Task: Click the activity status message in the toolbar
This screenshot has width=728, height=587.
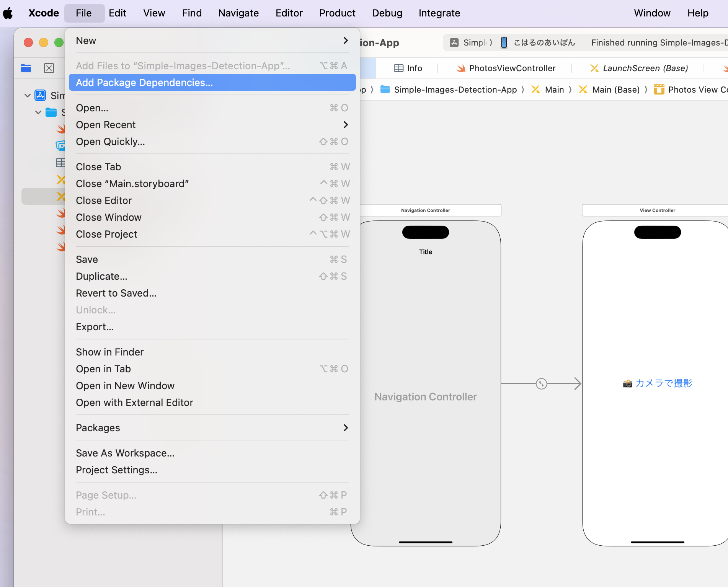Action: click(659, 42)
